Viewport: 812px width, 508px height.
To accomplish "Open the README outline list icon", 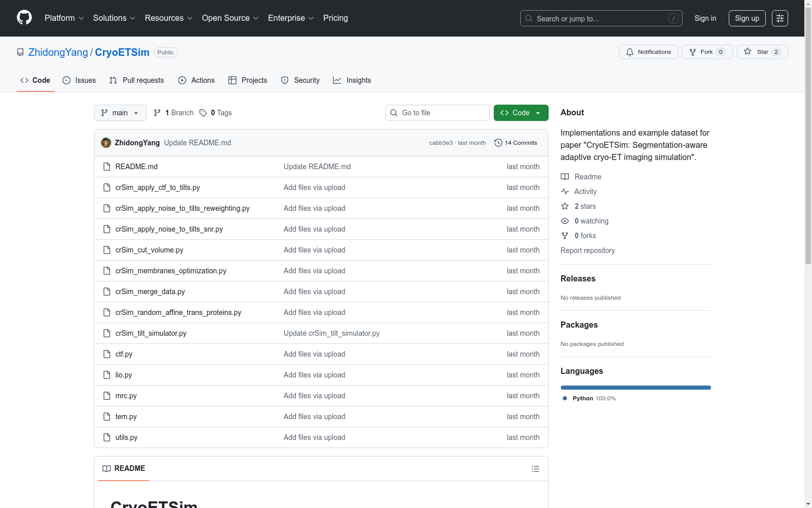I will [x=535, y=469].
